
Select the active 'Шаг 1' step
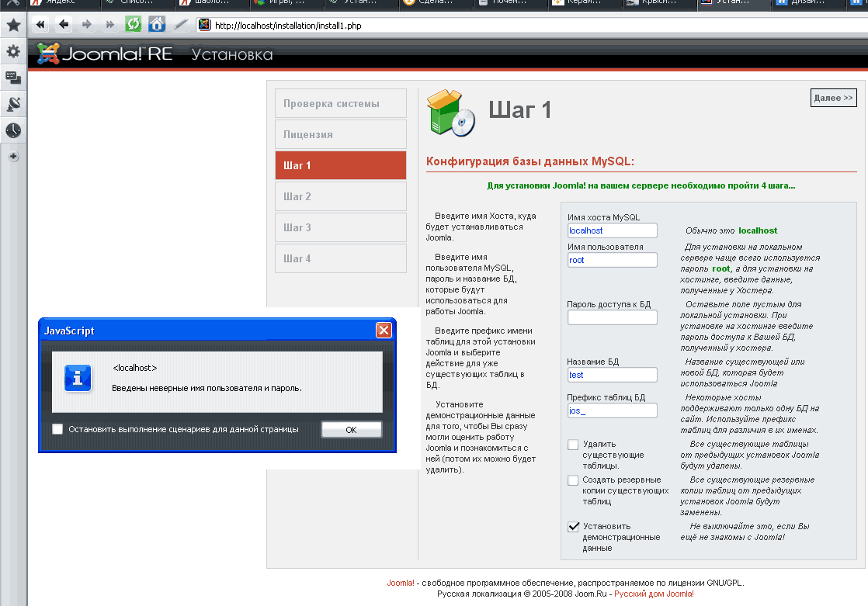click(x=341, y=165)
